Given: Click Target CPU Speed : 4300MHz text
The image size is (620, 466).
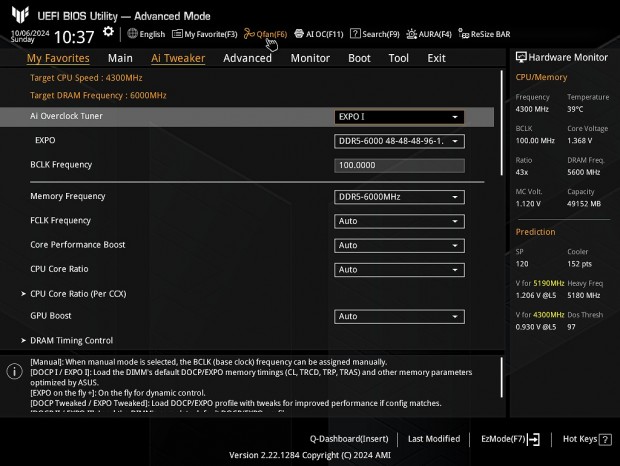Looking at the screenshot, I should click(x=86, y=78).
